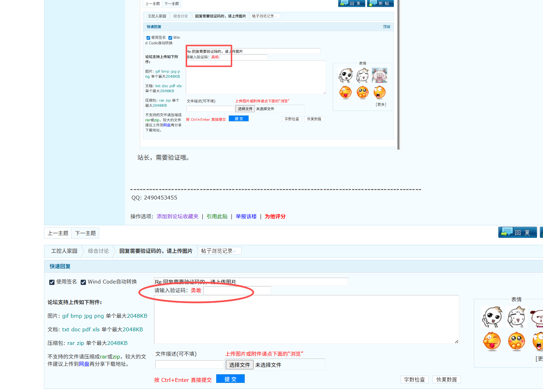Click the 引用此贴 quote link
The width and height of the screenshot is (543, 392).
(217, 217)
